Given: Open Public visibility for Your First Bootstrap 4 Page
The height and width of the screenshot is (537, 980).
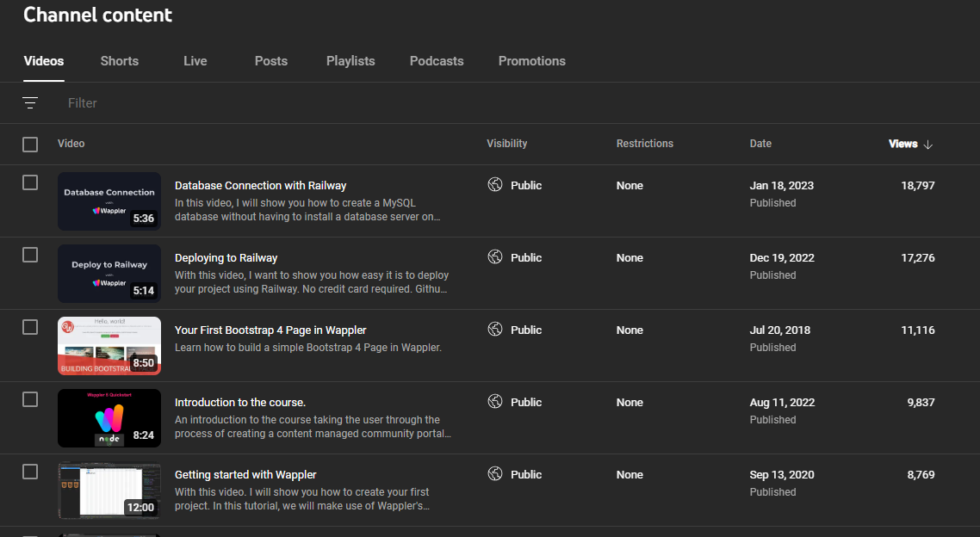Looking at the screenshot, I should (526, 330).
